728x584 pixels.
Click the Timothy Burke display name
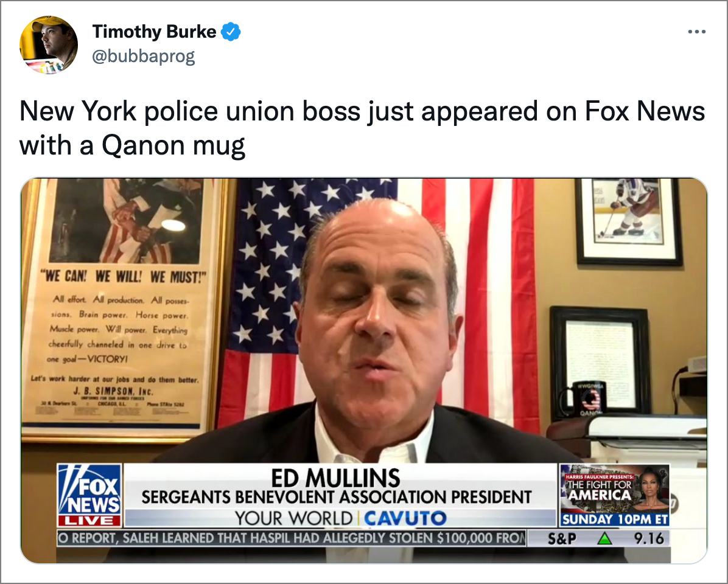click(x=154, y=32)
